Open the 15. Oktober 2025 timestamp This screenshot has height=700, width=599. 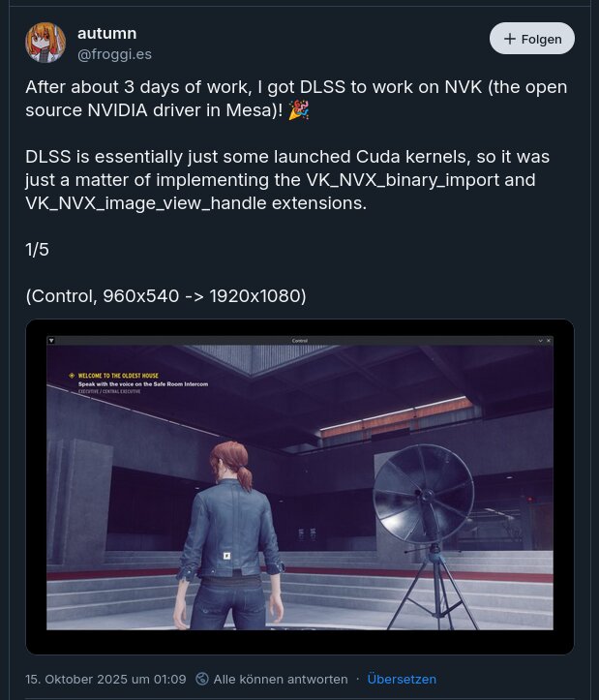pyautogui.click(x=105, y=680)
